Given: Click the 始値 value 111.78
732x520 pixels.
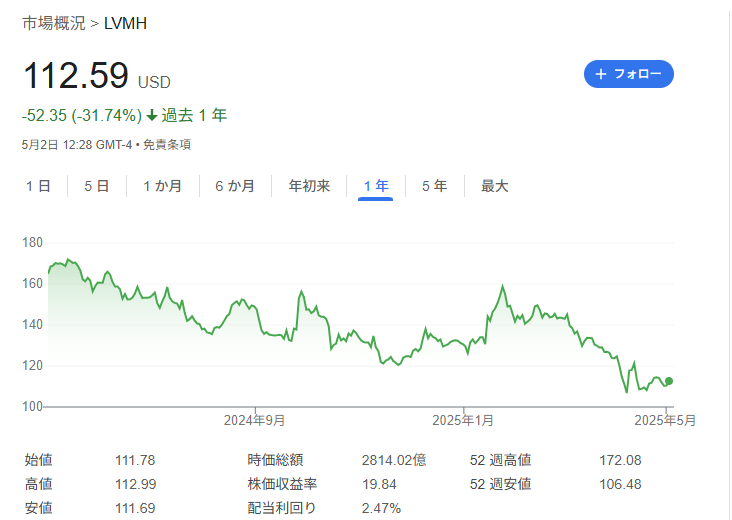Looking at the screenshot, I should [135, 460].
